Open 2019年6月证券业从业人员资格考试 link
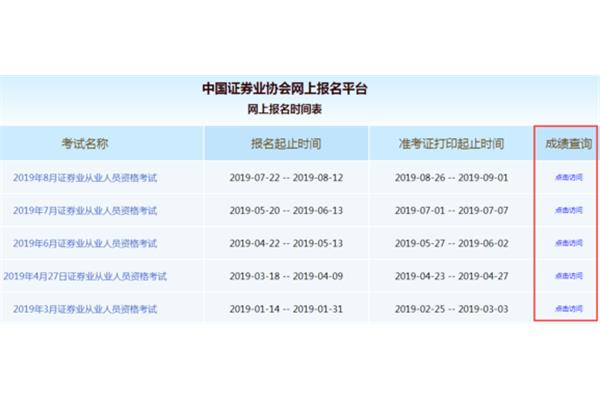 [85, 243]
